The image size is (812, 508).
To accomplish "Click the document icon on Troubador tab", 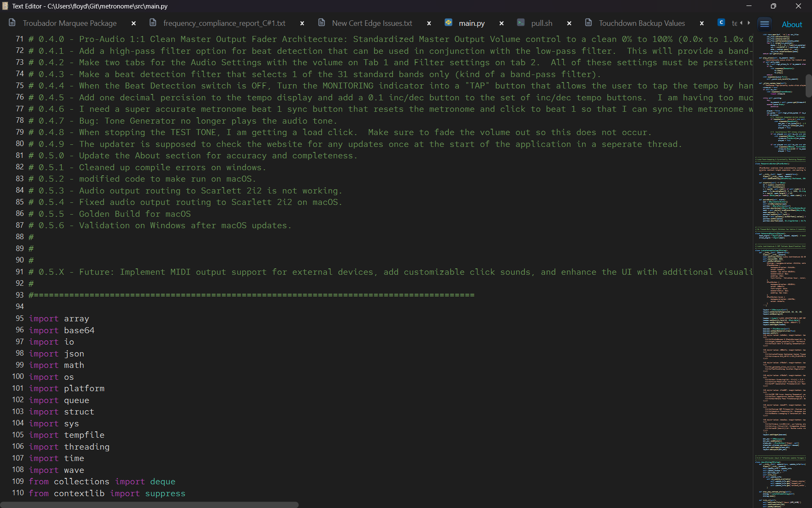I will pos(12,22).
